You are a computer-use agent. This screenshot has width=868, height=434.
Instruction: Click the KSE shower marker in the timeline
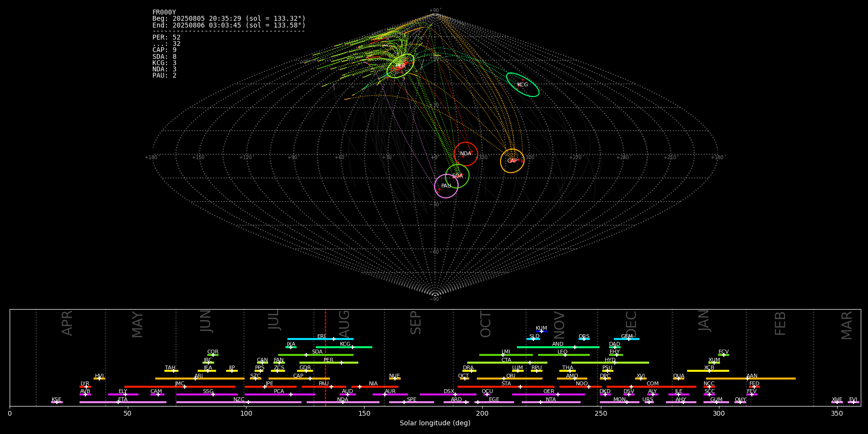(x=56, y=402)
